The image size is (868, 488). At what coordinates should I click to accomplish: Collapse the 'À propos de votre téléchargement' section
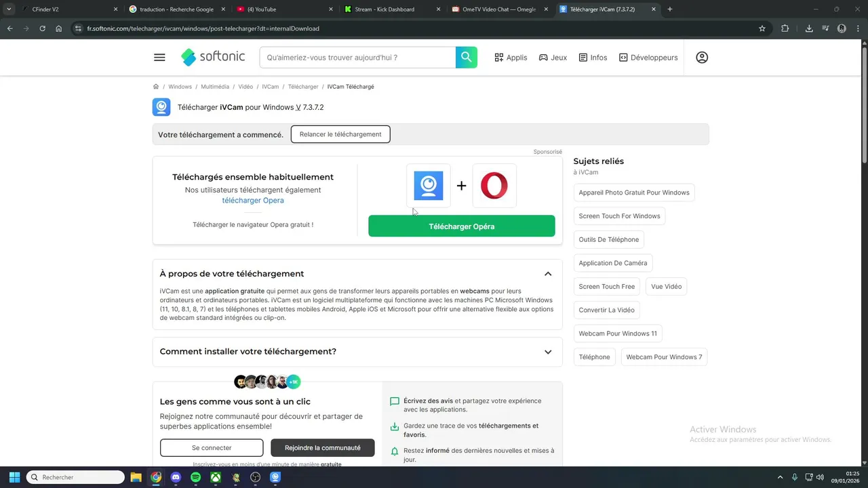coord(548,274)
